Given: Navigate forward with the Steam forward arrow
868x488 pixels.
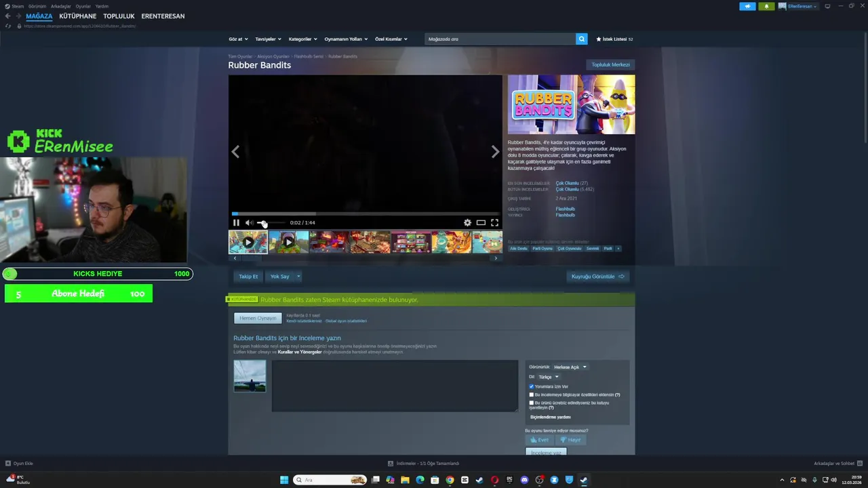Looking at the screenshot, I should [x=18, y=16].
